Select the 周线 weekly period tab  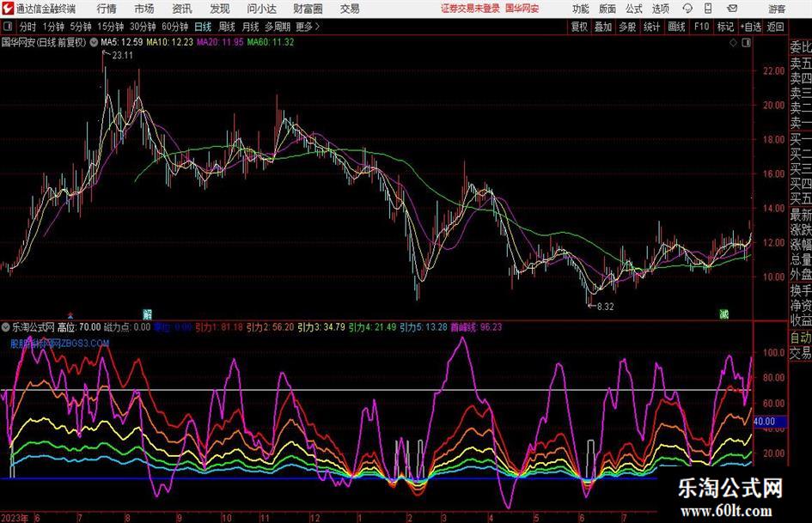(227, 27)
